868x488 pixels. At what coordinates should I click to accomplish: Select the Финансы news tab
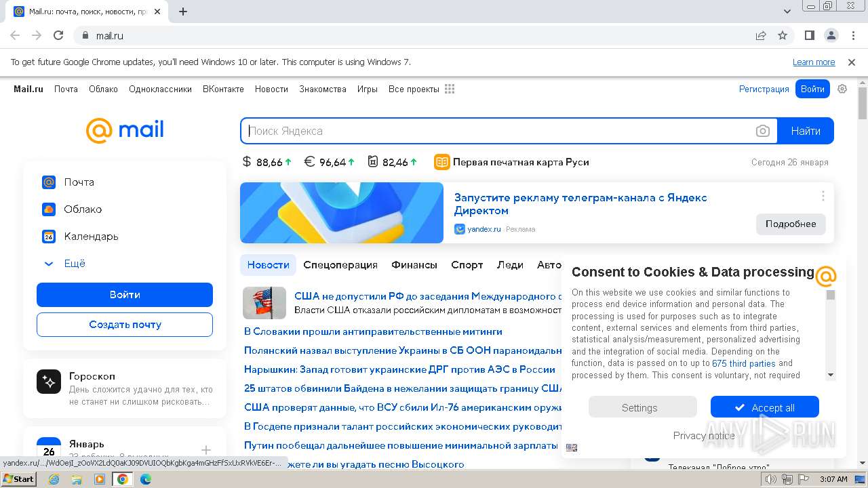tap(414, 265)
